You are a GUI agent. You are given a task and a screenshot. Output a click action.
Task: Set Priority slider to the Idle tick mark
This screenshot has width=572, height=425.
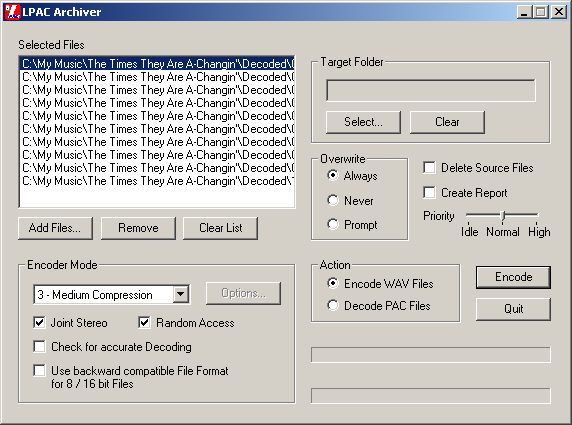pyautogui.click(x=468, y=223)
